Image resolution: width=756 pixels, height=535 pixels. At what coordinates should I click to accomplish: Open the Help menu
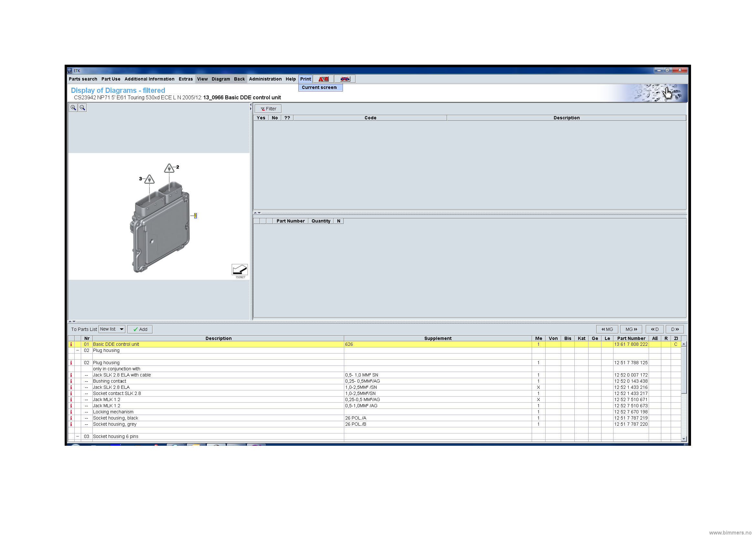(291, 79)
